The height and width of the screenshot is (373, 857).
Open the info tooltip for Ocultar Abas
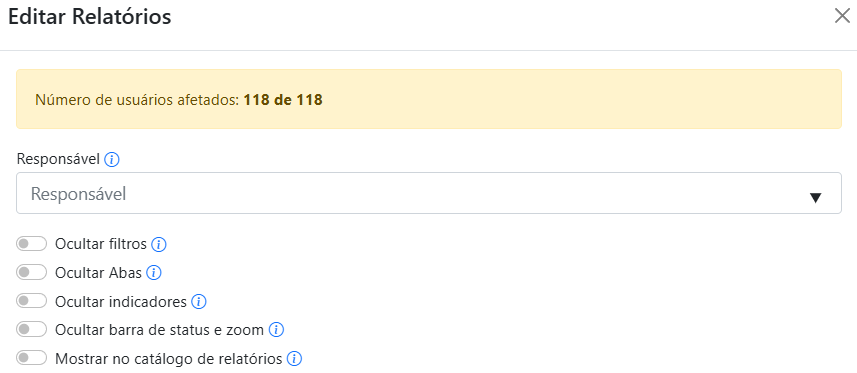tap(154, 273)
